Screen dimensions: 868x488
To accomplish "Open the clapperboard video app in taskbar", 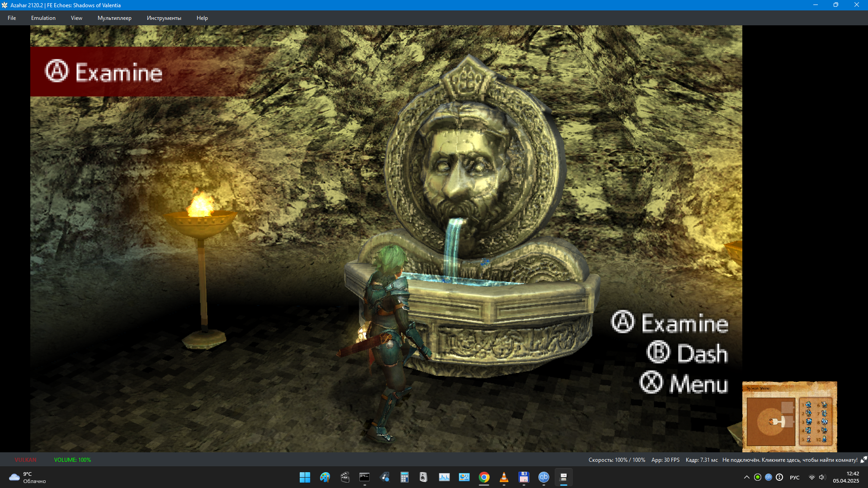I will [344, 477].
